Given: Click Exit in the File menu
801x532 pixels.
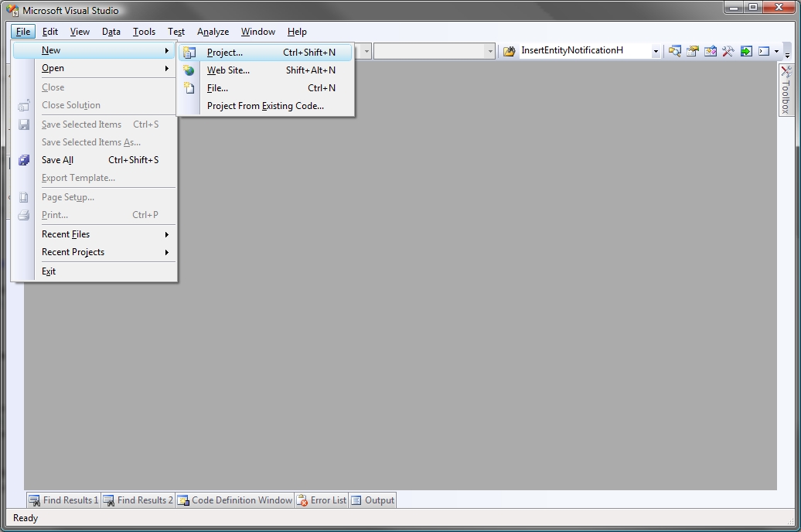Looking at the screenshot, I should pyautogui.click(x=94, y=271).
